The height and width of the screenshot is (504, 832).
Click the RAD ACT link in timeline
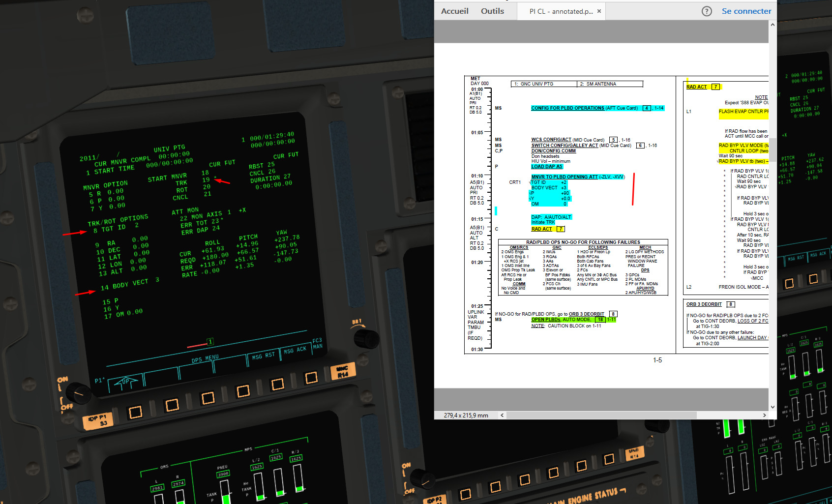[542, 229]
